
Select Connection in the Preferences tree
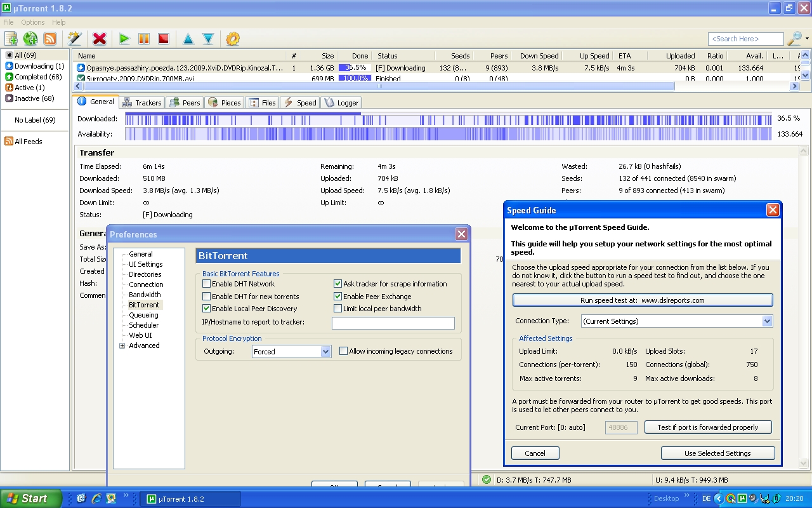point(146,284)
